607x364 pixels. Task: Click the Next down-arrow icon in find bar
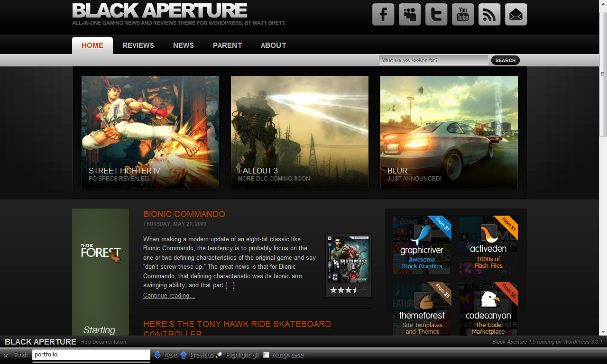157,355
